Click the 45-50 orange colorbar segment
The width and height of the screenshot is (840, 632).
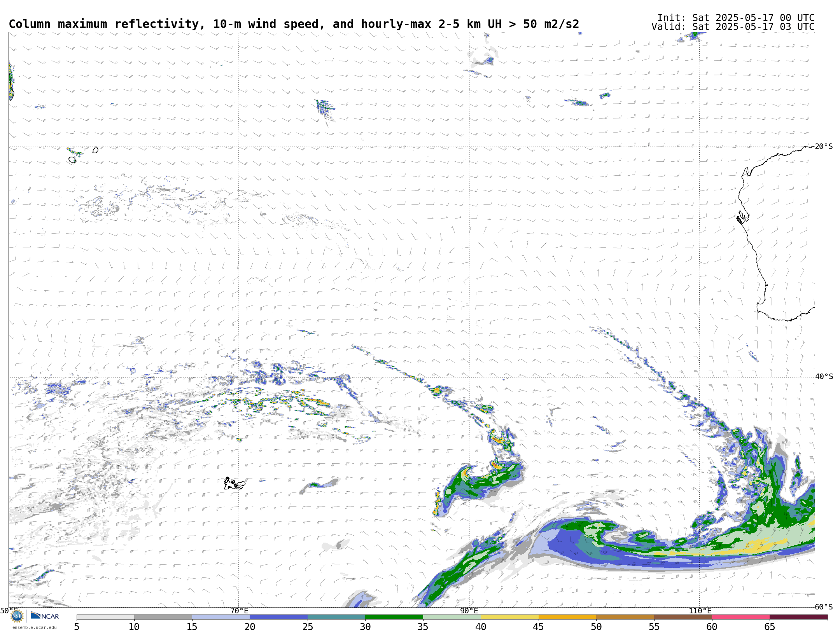point(567,617)
